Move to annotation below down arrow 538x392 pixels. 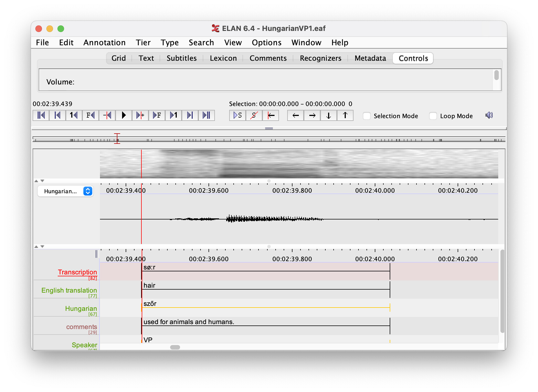(x=329, y=115)
